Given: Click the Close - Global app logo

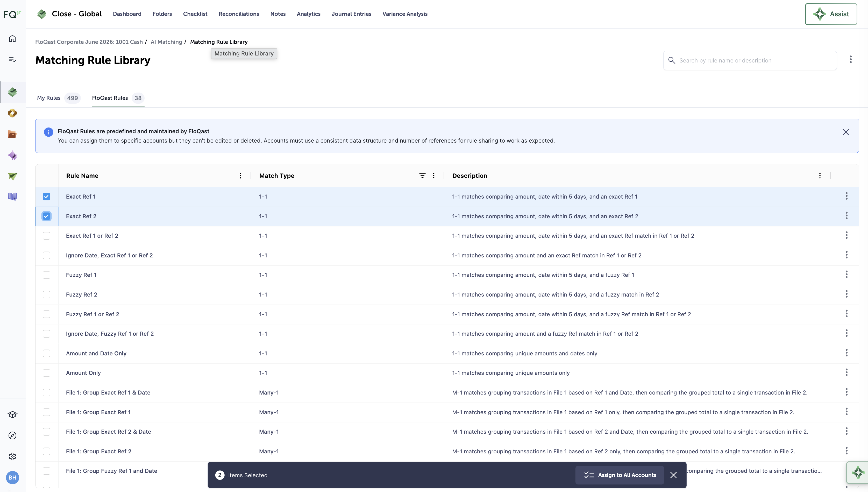Looking at the screenshot, I should click(41, 14).
